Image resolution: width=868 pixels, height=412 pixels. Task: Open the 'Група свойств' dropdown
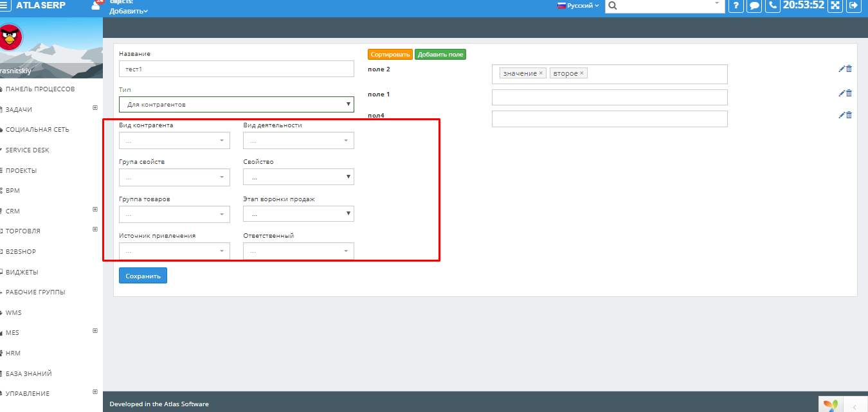tap(174, 177)
